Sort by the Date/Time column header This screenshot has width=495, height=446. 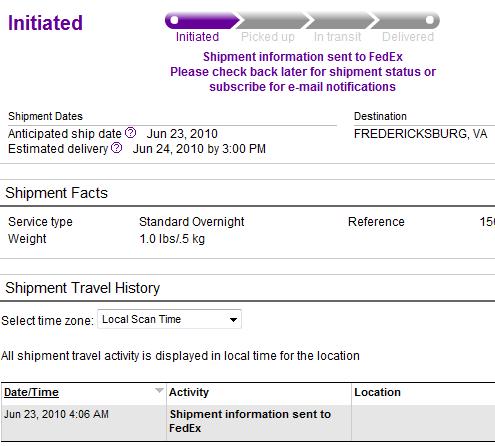[x=31, y=392]
